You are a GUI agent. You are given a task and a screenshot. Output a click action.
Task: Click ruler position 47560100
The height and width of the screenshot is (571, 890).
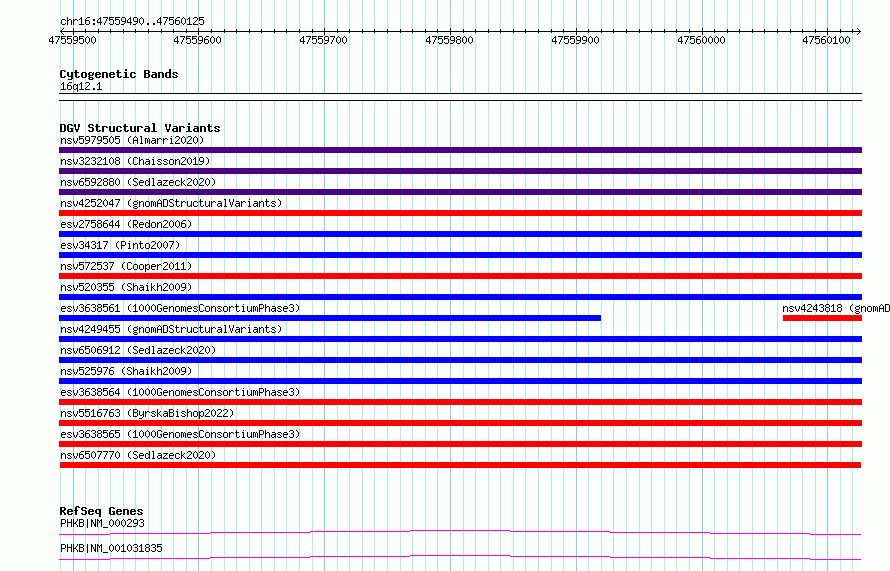pyautogui.click(x=826, y=40)
